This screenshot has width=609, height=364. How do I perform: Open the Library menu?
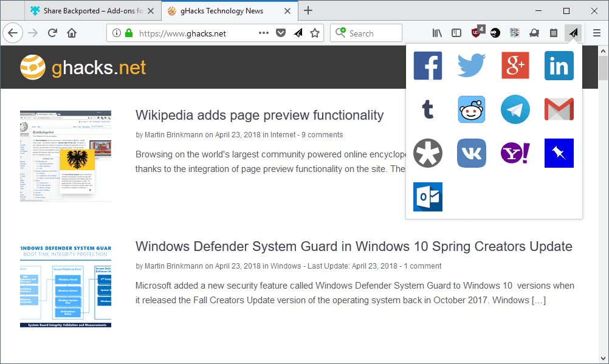click(437, 33)
